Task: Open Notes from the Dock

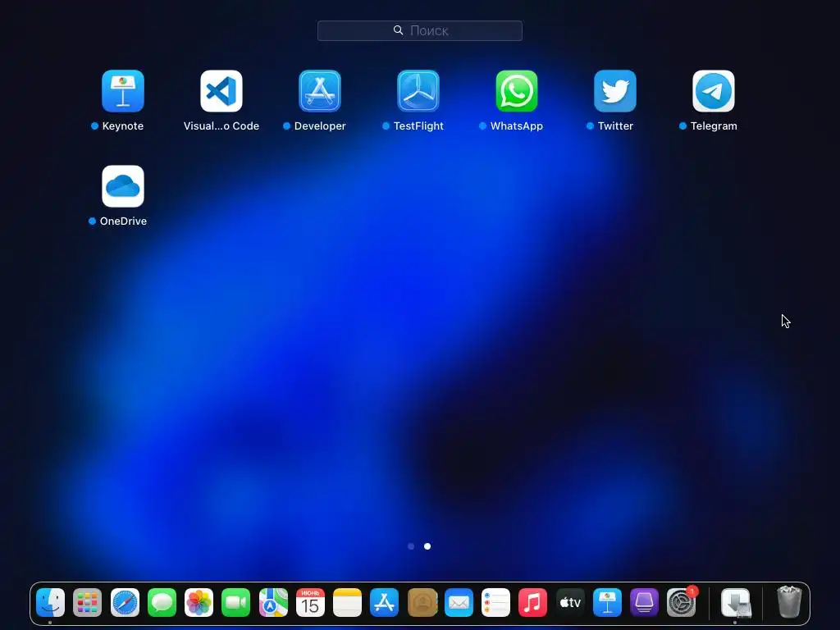Action: (347, 603)
